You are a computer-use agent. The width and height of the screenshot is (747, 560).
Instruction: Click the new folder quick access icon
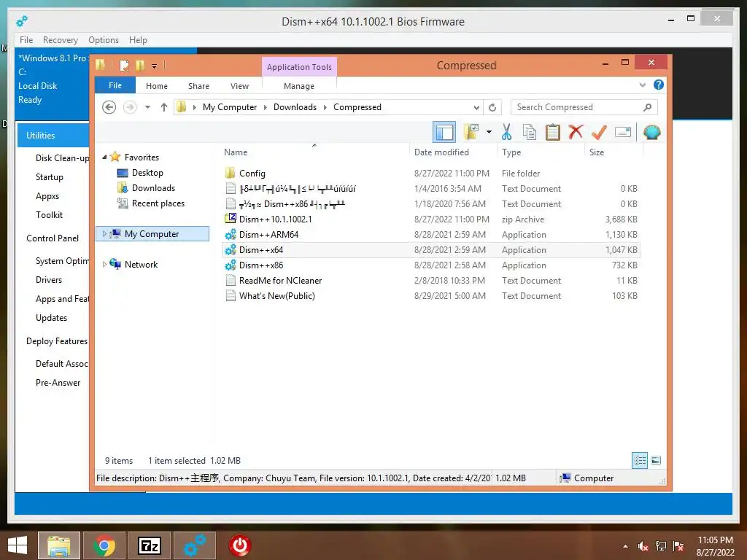(140, 65)
